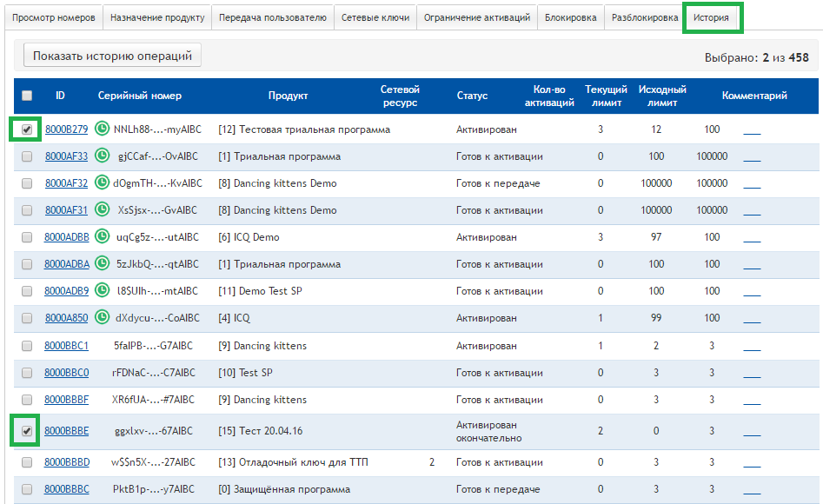Click green clock icon beside serial dXdycu-...-CoAIBC
The image size is (823, 504).
[103, 318]
